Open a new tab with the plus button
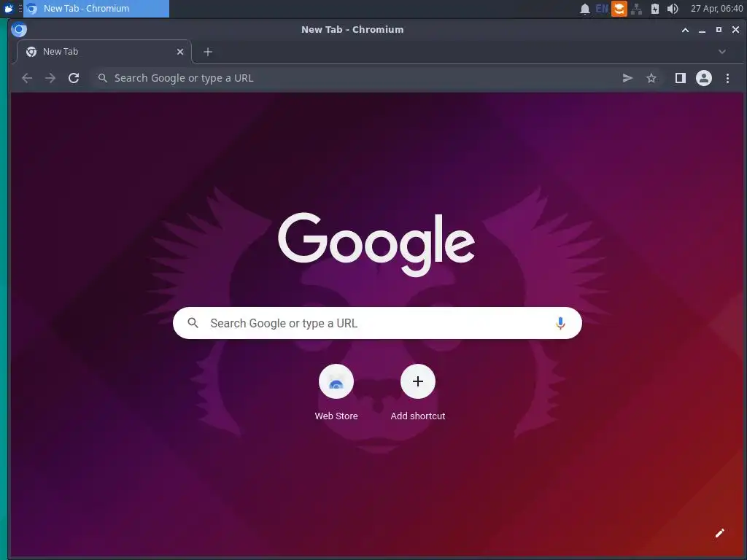Screen dimensions: 747x560 208,52
